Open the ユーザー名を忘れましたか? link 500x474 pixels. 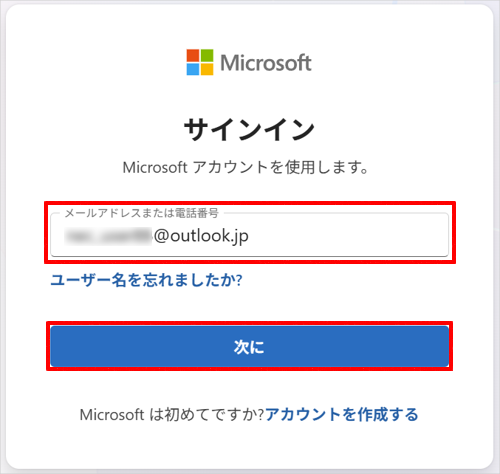click(146, 280)
